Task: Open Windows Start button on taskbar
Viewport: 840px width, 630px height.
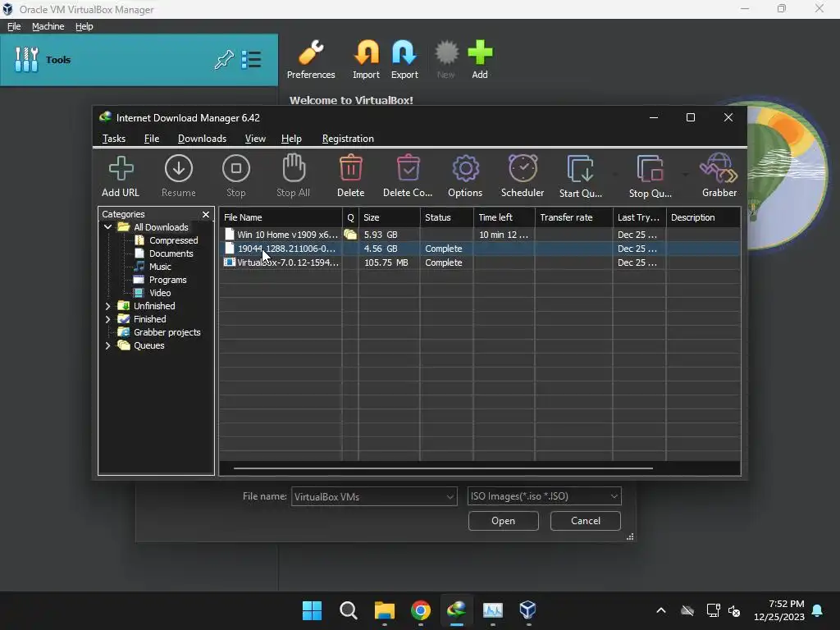Action: (313, 610)
